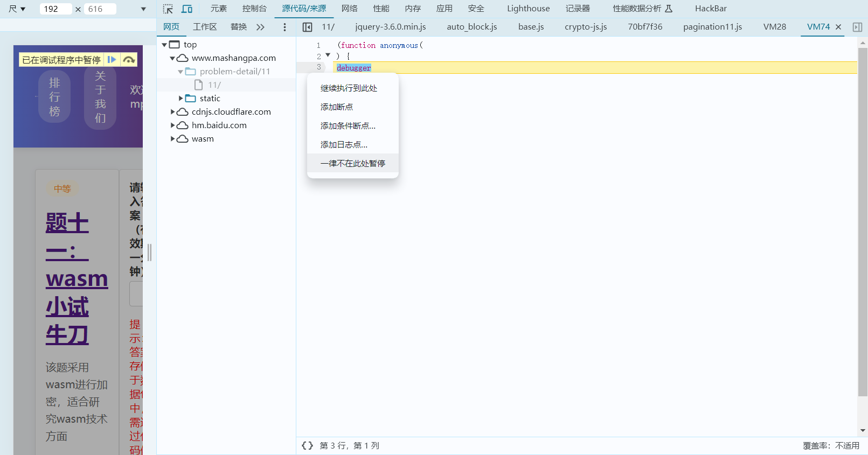This screenshot has height=455, width=868.
Task: Click the pretty print braces icon
Action: point(307,445)
